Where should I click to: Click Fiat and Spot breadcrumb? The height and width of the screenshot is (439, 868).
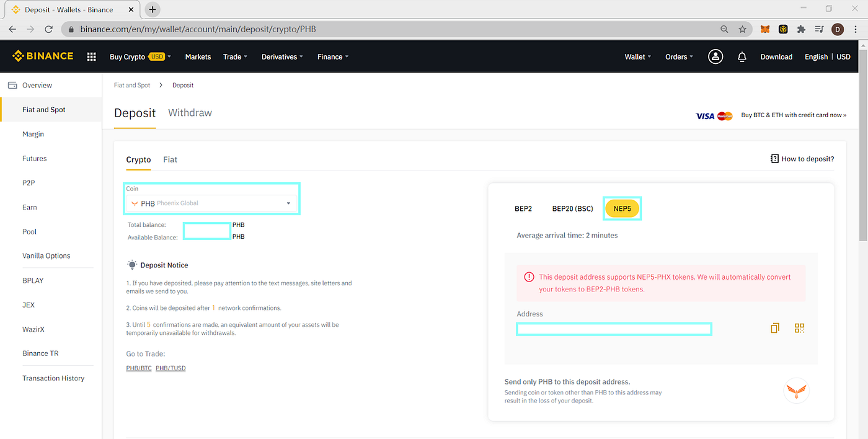pos(132,85)
